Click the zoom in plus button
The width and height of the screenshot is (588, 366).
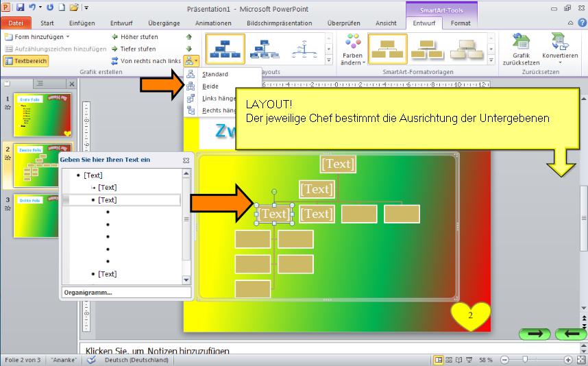568,360
